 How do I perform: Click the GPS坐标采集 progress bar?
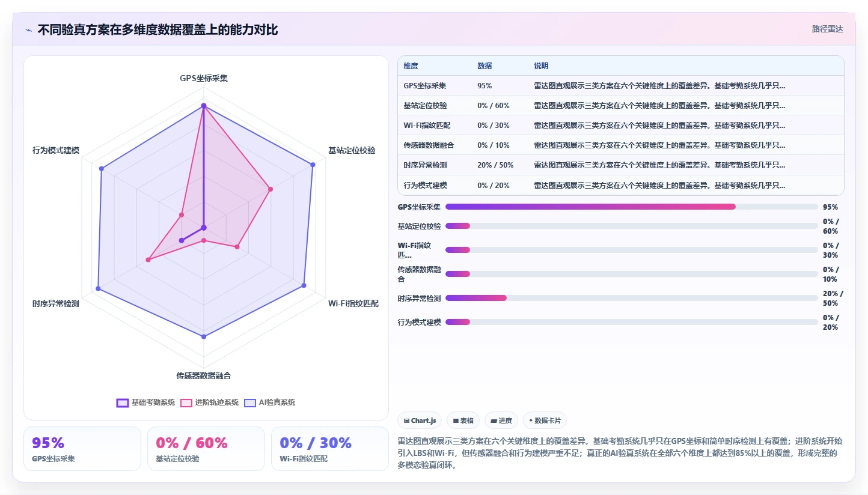(x=632, y=207)
